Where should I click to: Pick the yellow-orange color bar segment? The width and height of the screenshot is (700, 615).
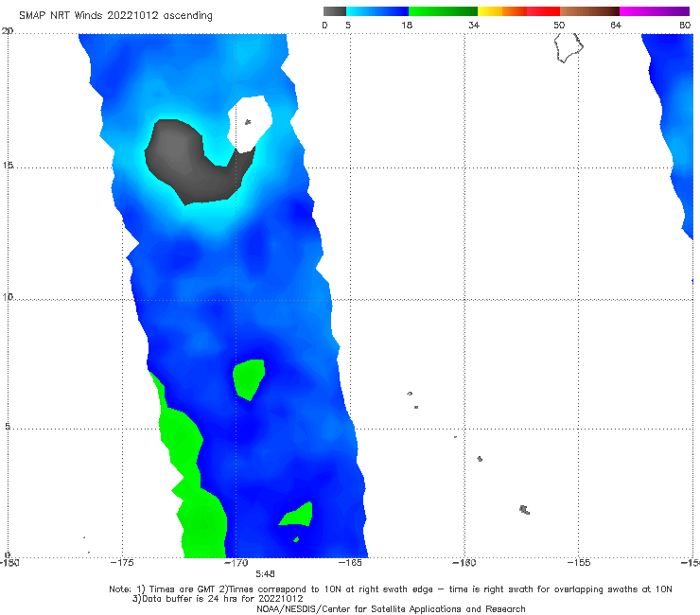[x=502, y=11]
